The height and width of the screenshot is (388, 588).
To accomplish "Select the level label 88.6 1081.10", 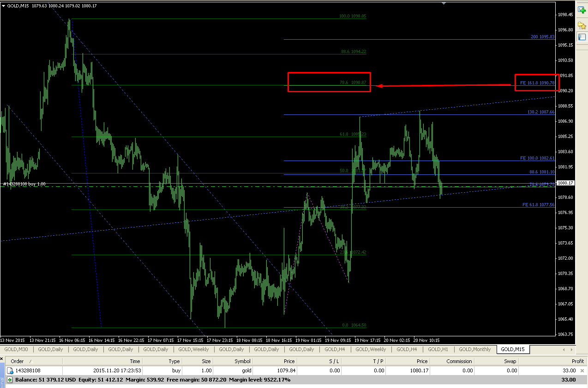I will pos(542,172).
